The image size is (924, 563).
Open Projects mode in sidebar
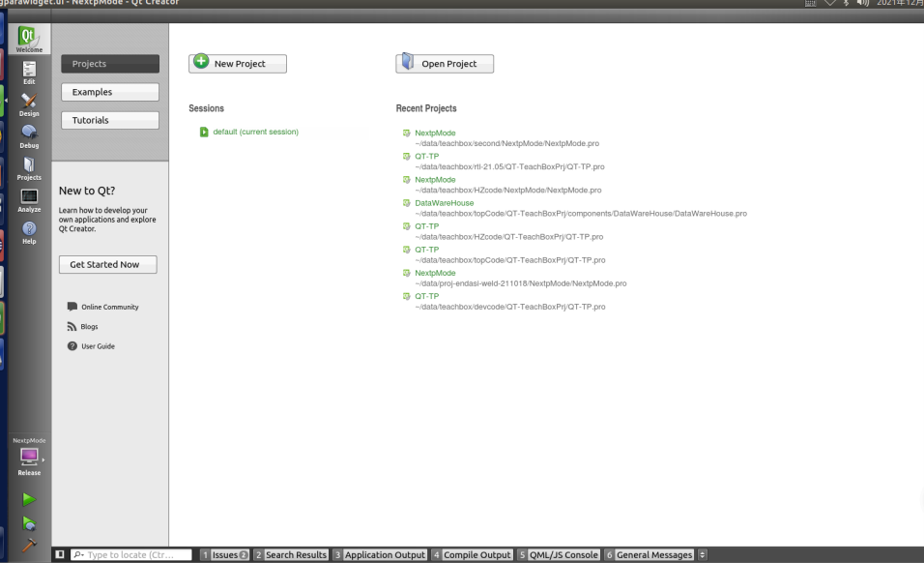29,168
